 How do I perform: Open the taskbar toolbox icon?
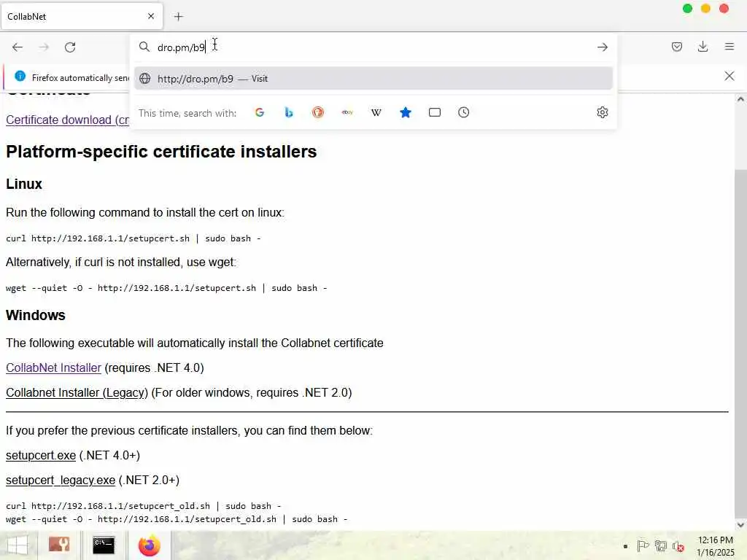59,545
